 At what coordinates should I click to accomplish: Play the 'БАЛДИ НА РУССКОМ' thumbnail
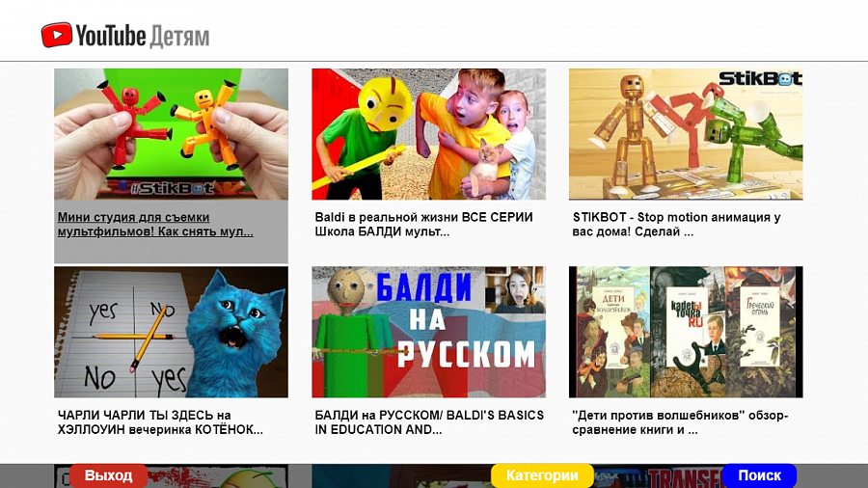point(428,332)
